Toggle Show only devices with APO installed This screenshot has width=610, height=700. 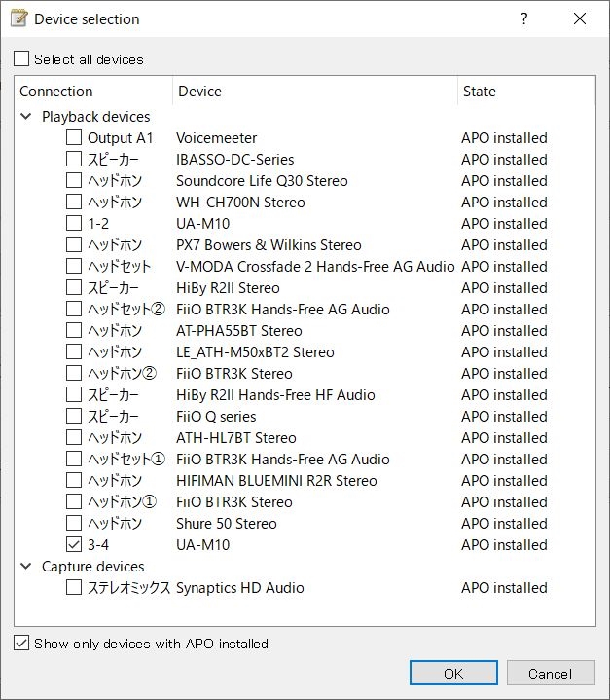pyautogui.click(x=22, y=644)
